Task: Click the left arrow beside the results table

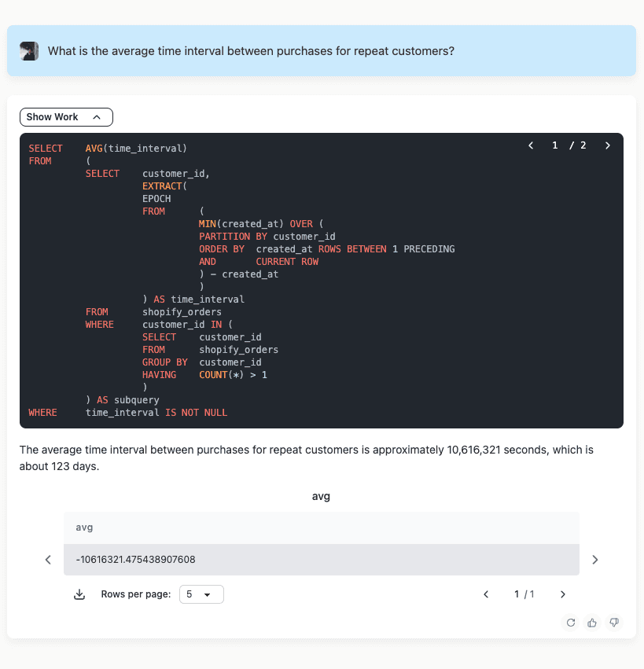Action: coord(48,560)
